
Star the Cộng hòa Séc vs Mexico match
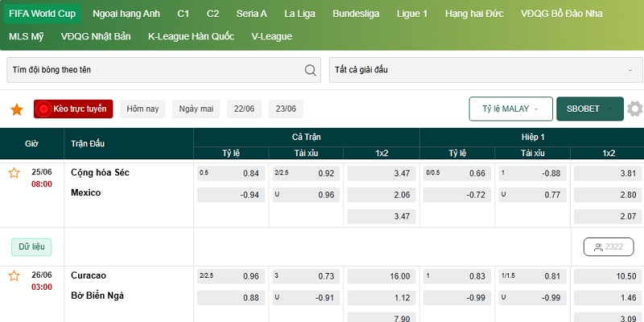point(14,173)
